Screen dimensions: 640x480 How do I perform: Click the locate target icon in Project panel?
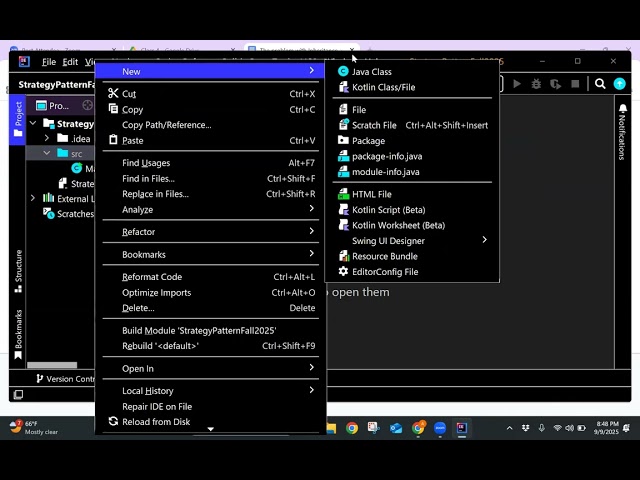87,105
